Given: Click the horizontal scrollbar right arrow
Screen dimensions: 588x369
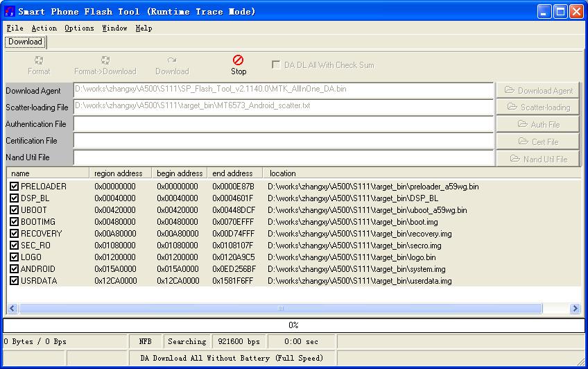Looking at the screenshot, I should point(575,308).
